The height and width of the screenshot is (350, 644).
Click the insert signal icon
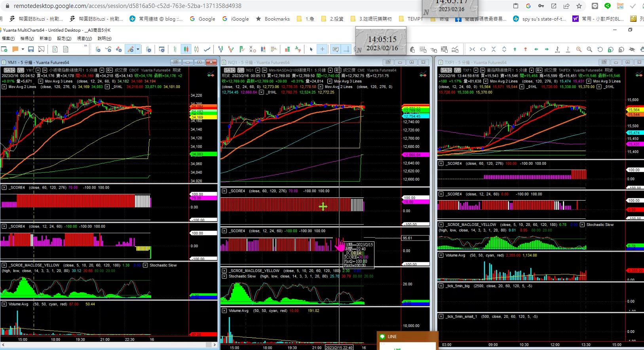(119, 49)
